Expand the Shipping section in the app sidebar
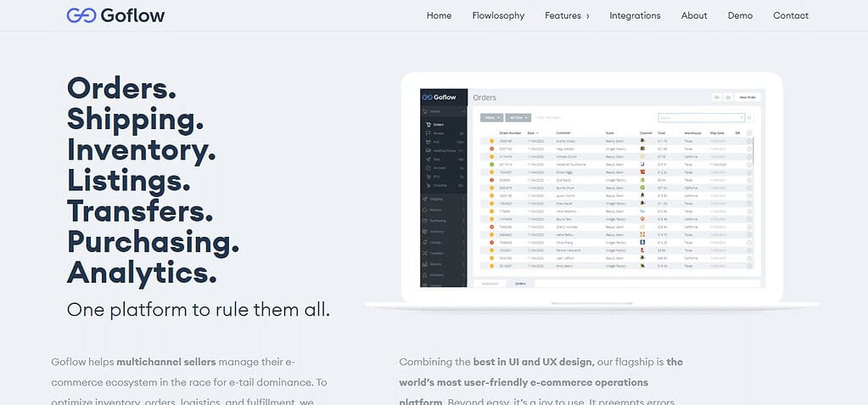868x405 pixels. tap(444, 199)
